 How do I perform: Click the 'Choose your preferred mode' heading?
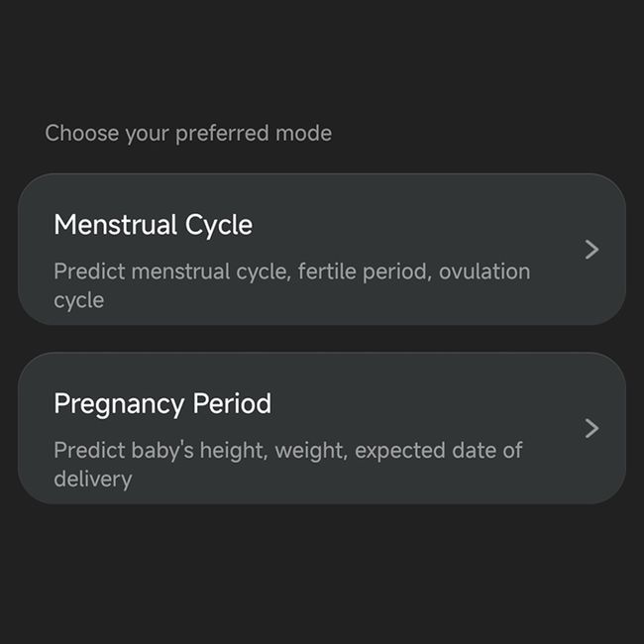pyautogui.click(x=188, y=134)
